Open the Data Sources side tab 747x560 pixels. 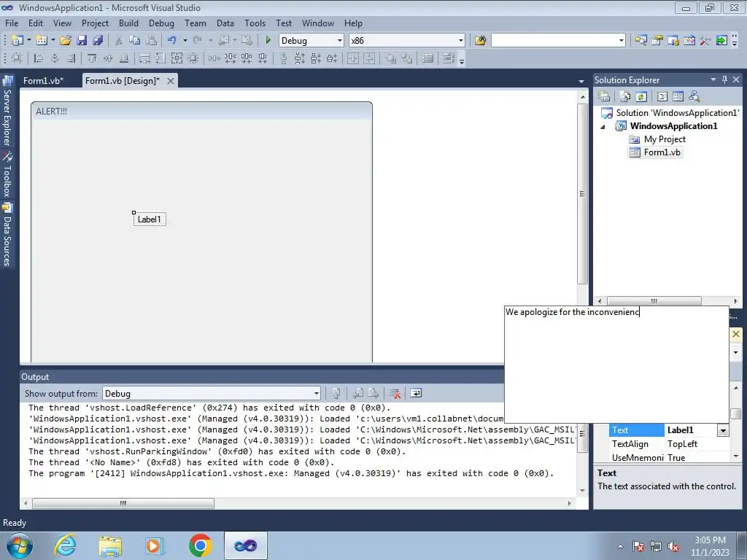pyautogui.click(x=7, y=236)
